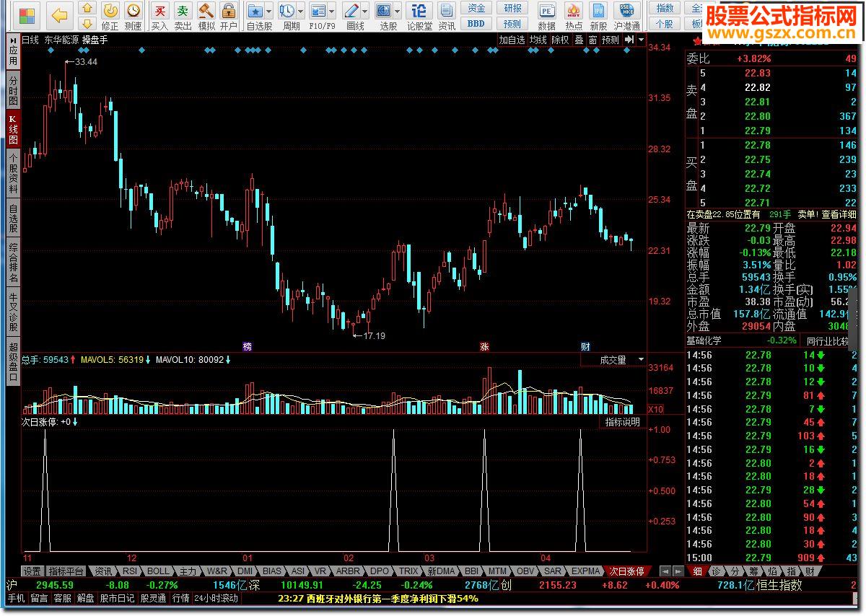The image size is (866, 616).
Task: Open the 热点 hot topics flame icon
Action: 574,12
